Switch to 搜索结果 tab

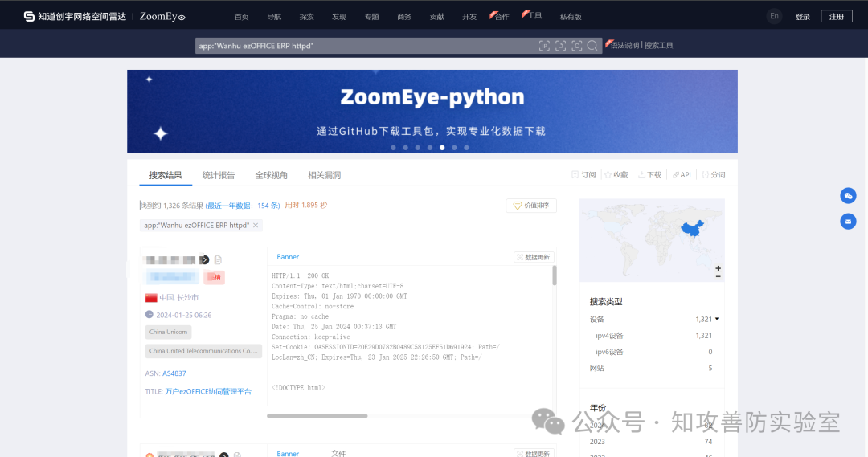tap(166, 175)
